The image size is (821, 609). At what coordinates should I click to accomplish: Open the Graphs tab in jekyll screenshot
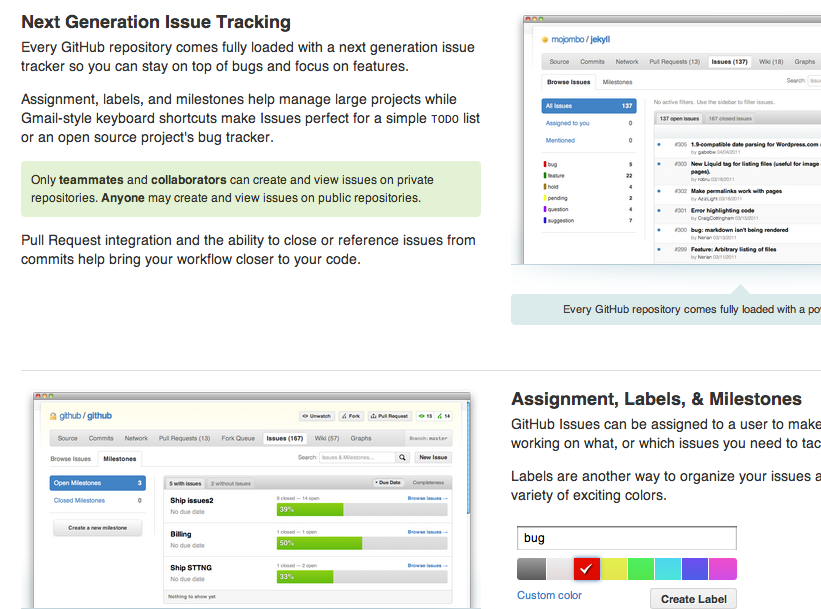point(804,62)
